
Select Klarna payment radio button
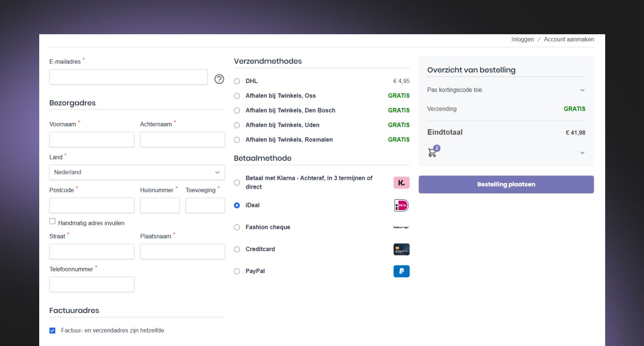coord(237,183)
